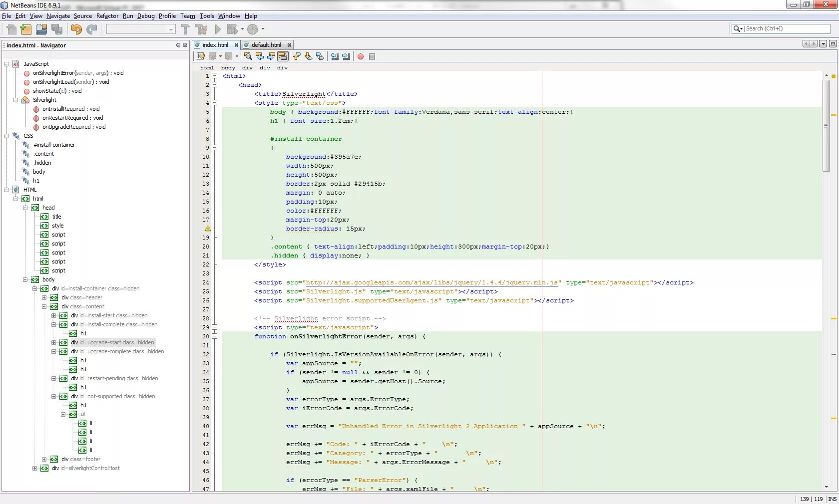Switch to the default.html tab

[266, 45]
